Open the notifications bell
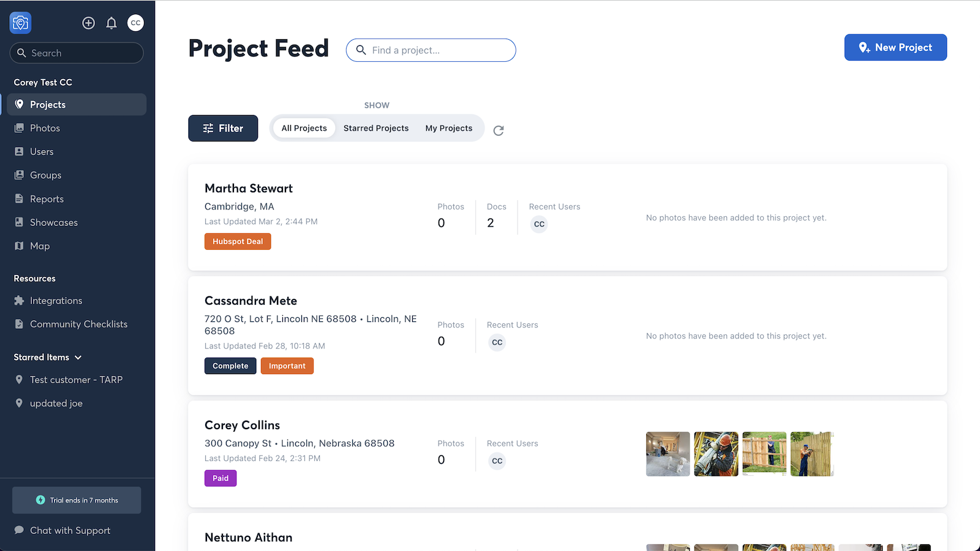The image size is (980, 551). pyautogui.click(x=111, y=23)
